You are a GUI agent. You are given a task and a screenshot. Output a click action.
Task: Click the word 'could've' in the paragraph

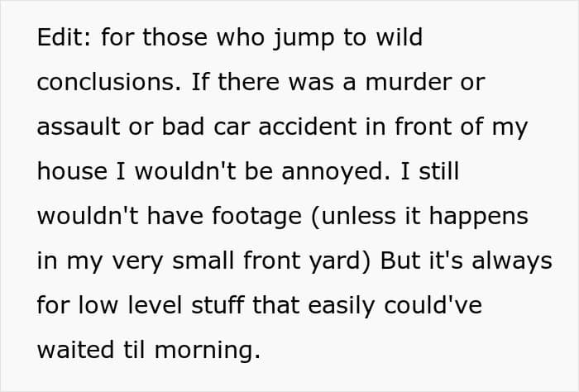pos(433,305)
